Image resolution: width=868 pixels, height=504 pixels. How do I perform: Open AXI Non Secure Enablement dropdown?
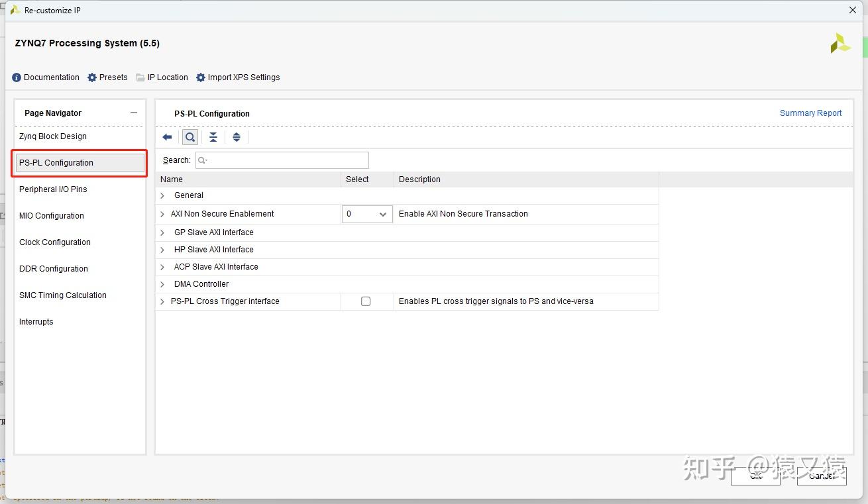pyautogui.click(x=367, y=214)
